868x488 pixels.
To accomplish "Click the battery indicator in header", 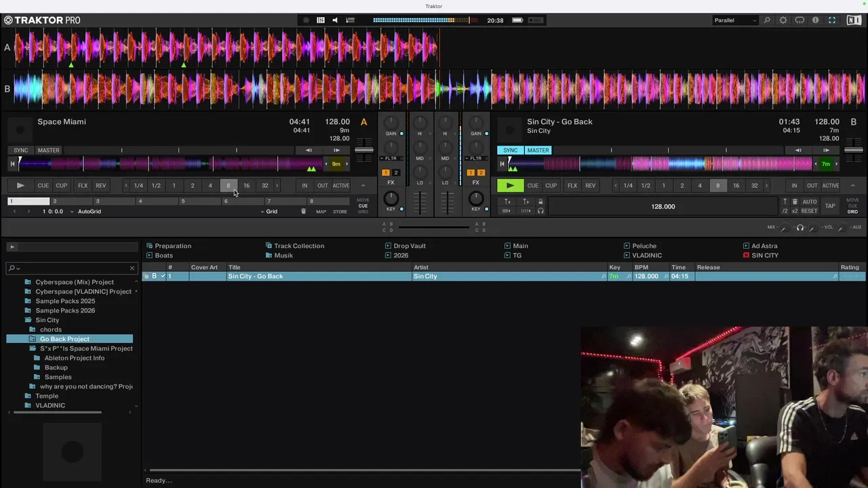I will (517, 20).
